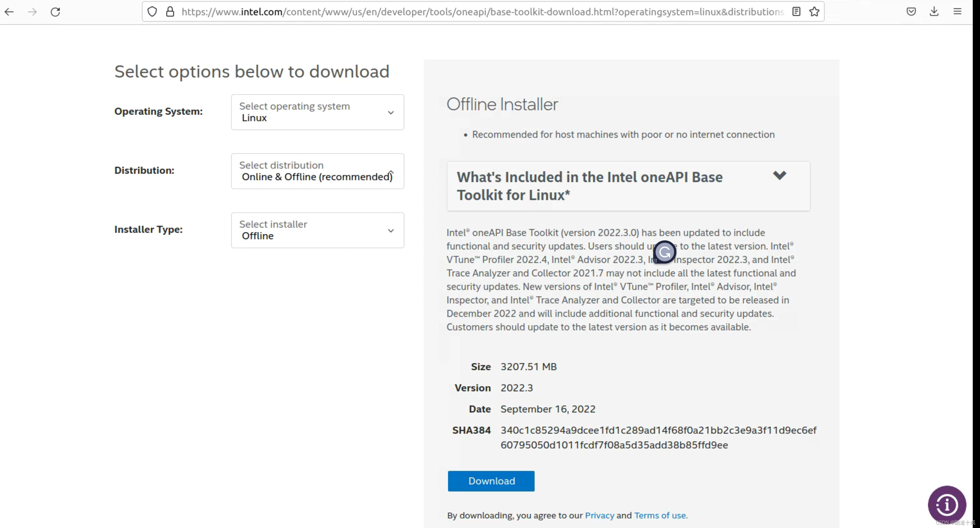Click the reload/refresh page icon
Viewport: 980px width, 528px height.
55,12
